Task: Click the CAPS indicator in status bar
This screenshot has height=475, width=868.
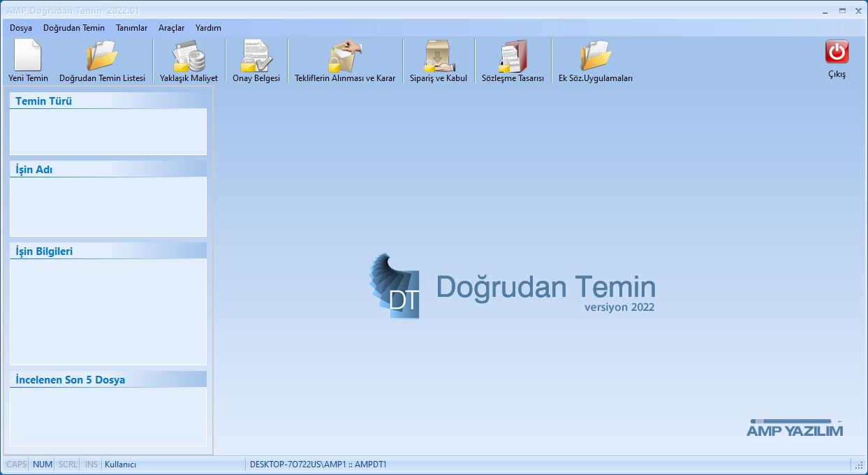Action: click(16, 465)
